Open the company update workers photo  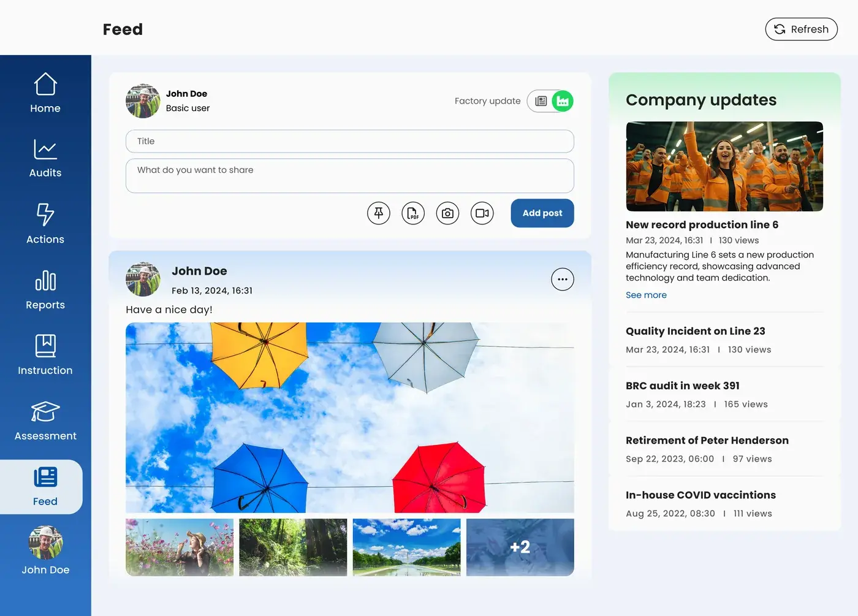(x=724, y=167)
